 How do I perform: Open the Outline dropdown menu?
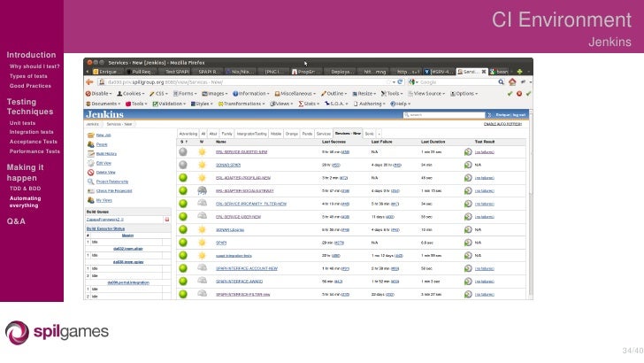tap(333, 94)
